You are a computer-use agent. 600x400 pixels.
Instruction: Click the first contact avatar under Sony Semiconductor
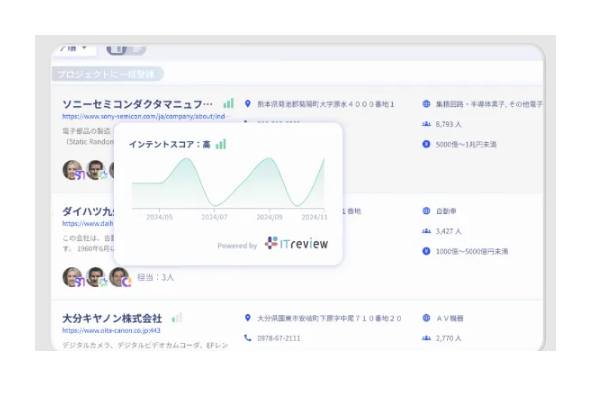[x=72, y=170]
